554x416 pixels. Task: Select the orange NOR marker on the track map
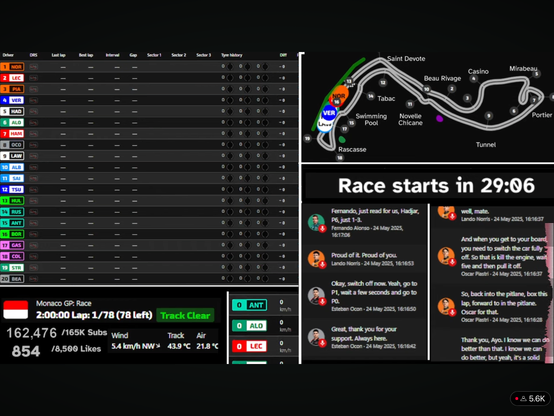click(x=339, y=95)
